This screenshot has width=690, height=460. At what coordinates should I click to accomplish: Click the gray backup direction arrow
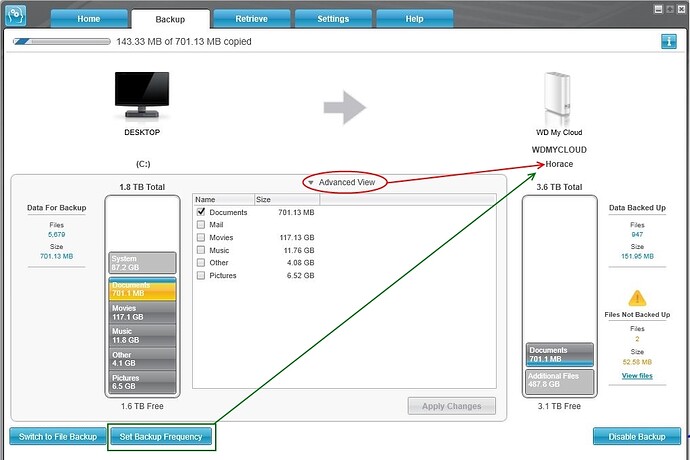tap(345, 107)
